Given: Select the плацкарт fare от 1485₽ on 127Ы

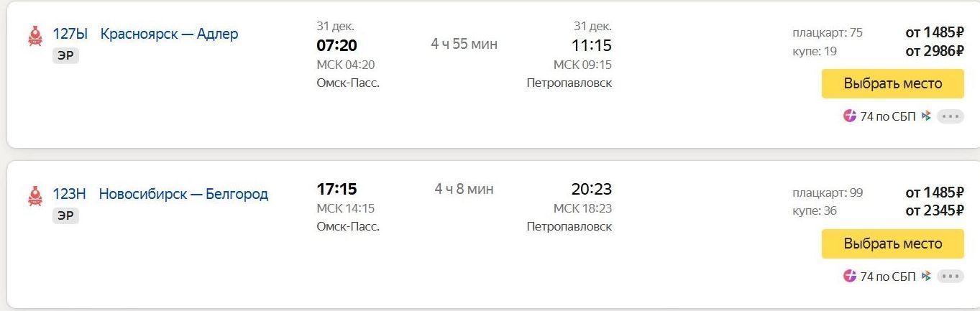Looking at the screenshot, I should [x=934, y=32].
